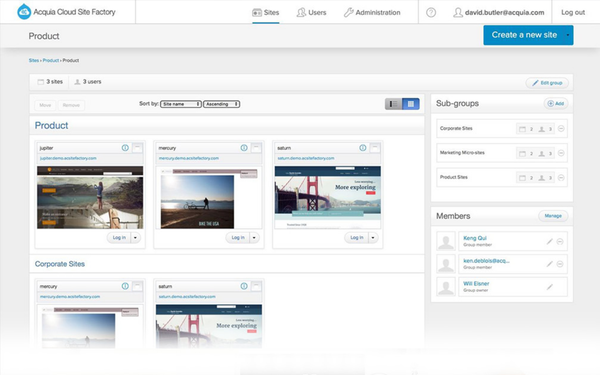
Task: Show info for saturn site in Product
Action: (363, 148)
